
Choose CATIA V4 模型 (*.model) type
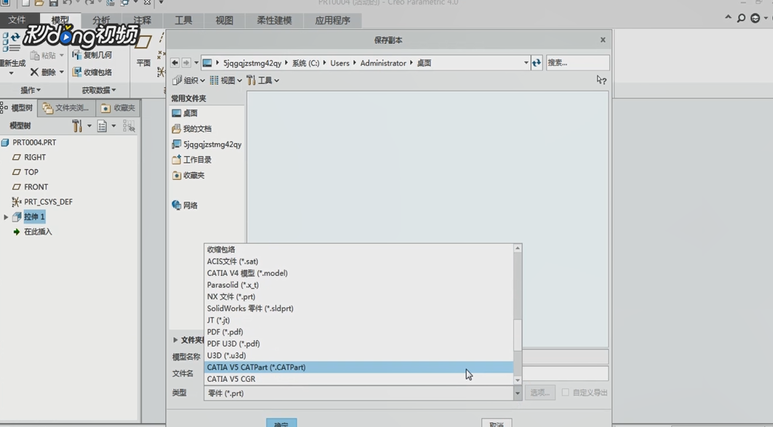(358, 273)
